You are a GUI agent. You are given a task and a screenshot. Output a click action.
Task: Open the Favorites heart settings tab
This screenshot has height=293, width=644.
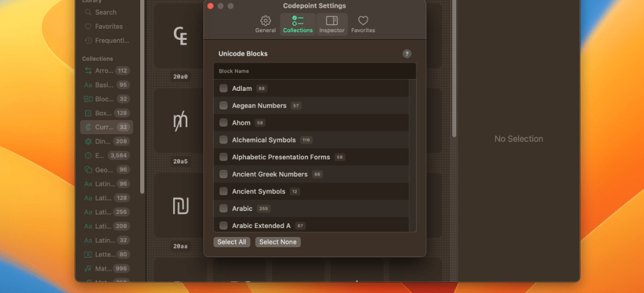tap(362, 24)
